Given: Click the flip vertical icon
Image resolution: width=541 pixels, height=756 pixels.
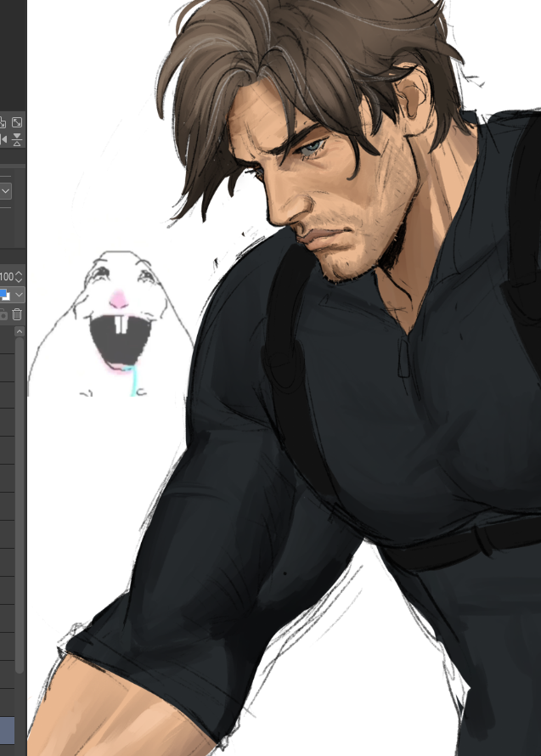Looking at the screenshot, I should [x=17, y=140].
